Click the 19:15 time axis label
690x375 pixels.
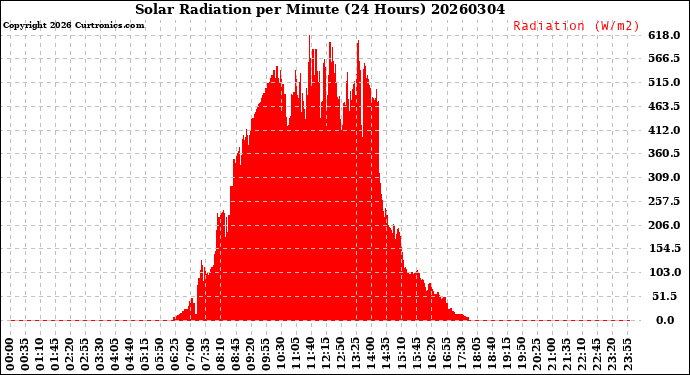pos(506,355)
